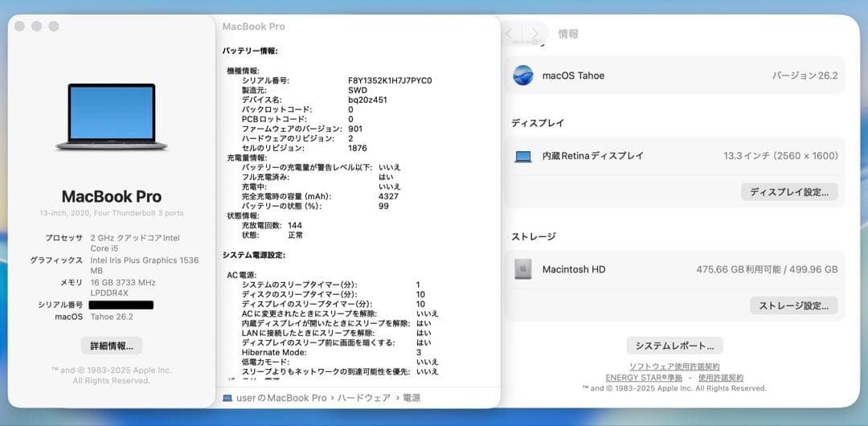Click ディスクのスリープタイマー(分): label
The width and height of the screenshot is (868, 426).
[300, 295]
